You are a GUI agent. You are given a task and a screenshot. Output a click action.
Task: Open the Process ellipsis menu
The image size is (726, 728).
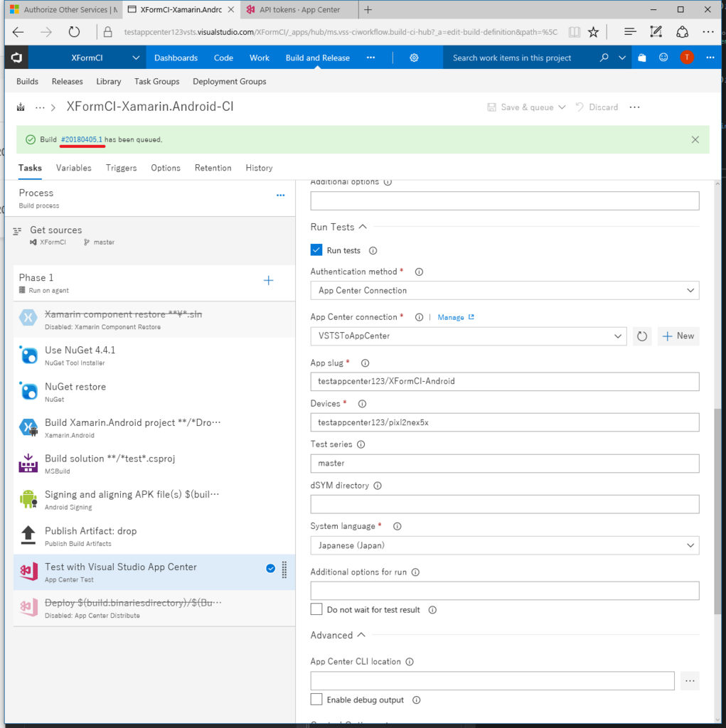click(281, 196)
